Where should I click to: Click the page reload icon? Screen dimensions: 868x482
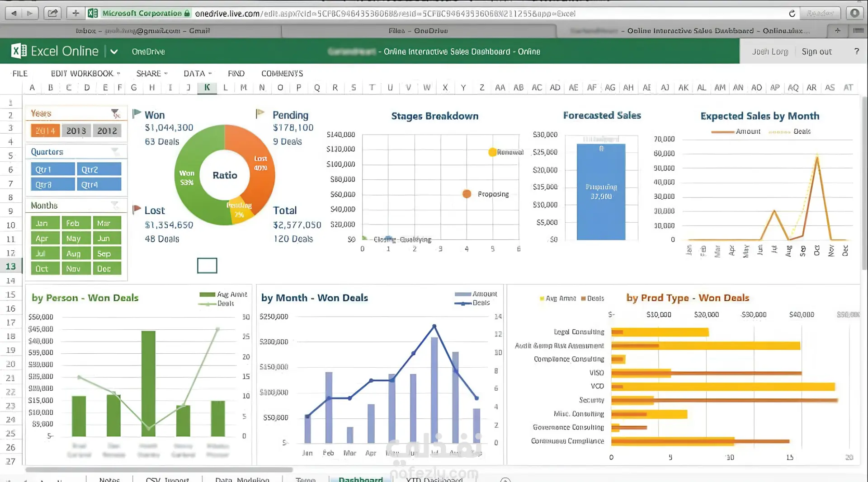[792, 14]
